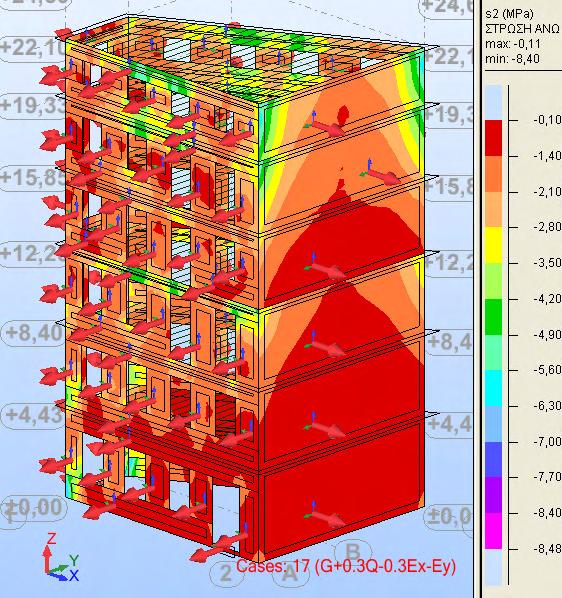Select the +4,43 story level label
Screen dimensions: 562x598
[x=34, y=415]
